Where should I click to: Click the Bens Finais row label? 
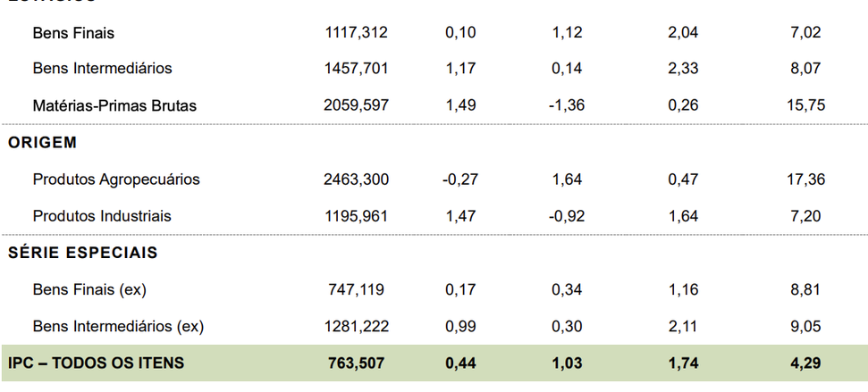point(73,33)
